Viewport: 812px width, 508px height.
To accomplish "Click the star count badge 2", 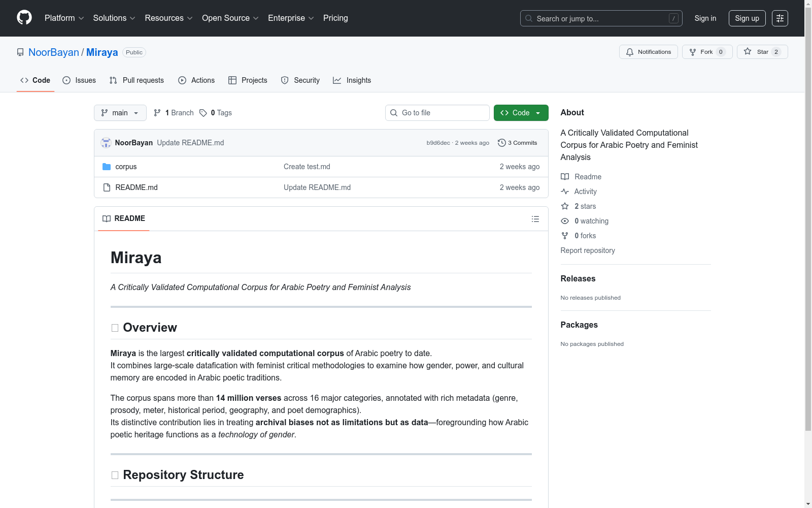I will (x=776, y=52).
